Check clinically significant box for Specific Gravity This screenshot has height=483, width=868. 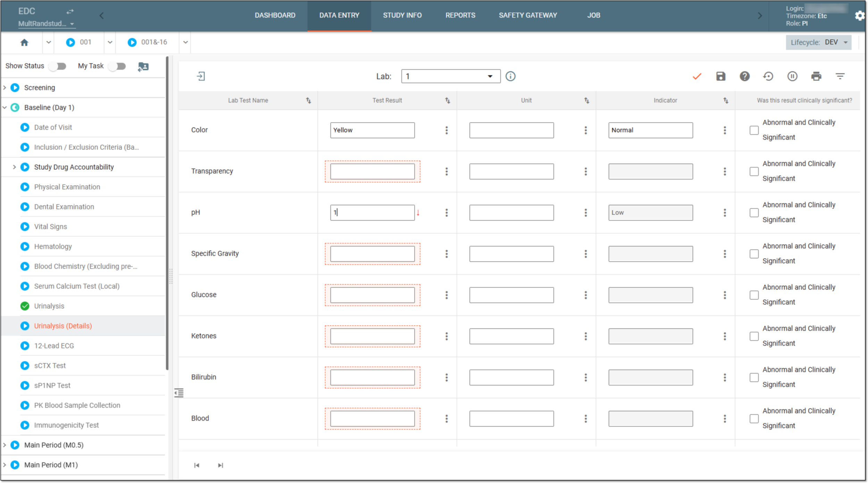tap(754, 254)
